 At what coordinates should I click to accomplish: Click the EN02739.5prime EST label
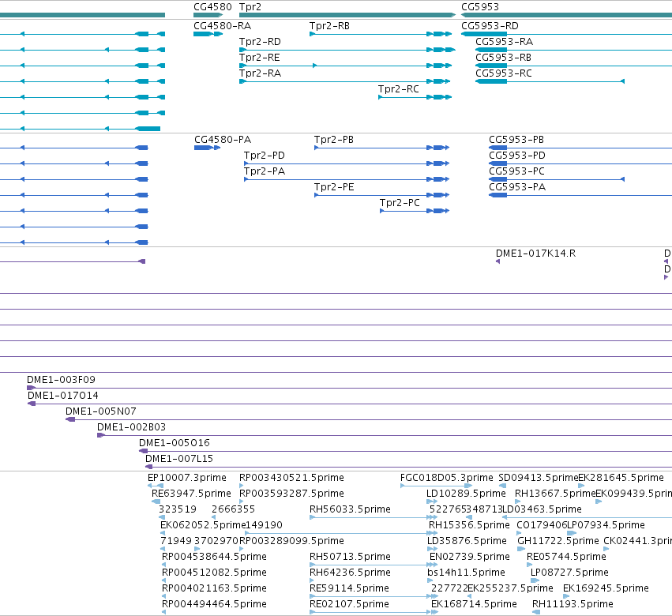pyautogui.click(x=470, y=557)
